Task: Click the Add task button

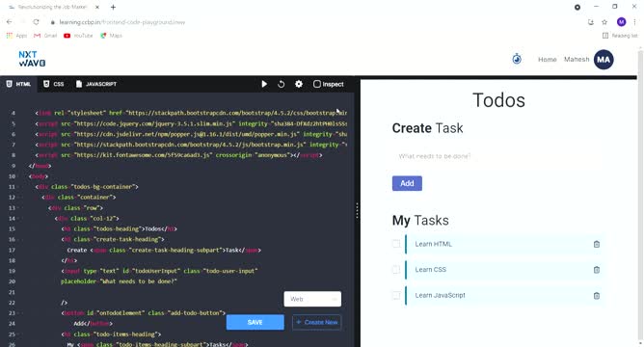Action: (407, 183)
